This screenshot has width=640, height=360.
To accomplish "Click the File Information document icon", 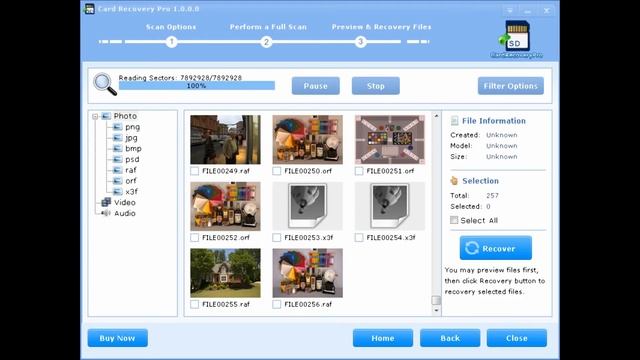I will pos(454,121).
